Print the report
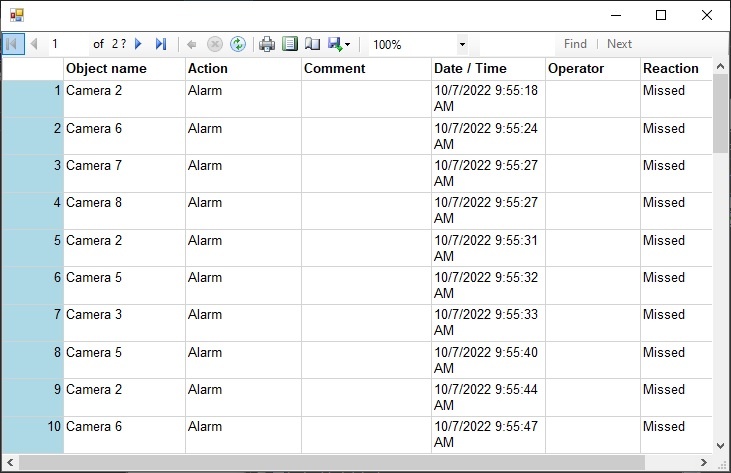Screen dimensions: 731x473 [267, 44]
